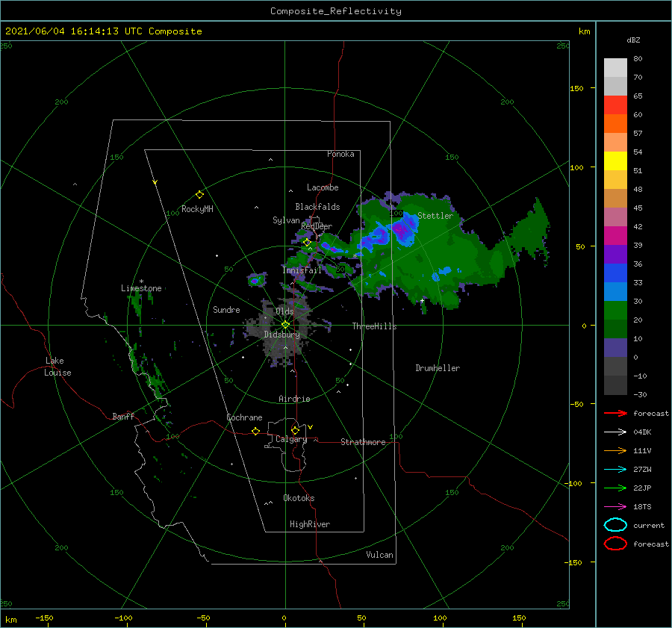Click the yellow diamond marker below RedDeer
This screenshot has width=672, height=628.
coord(307,243)
